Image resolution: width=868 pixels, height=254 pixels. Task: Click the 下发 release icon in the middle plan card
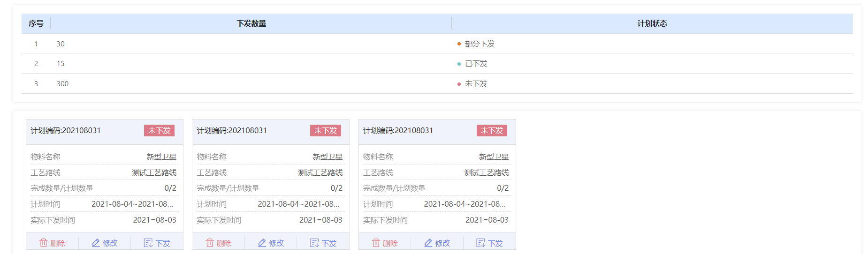pos(314,243)
